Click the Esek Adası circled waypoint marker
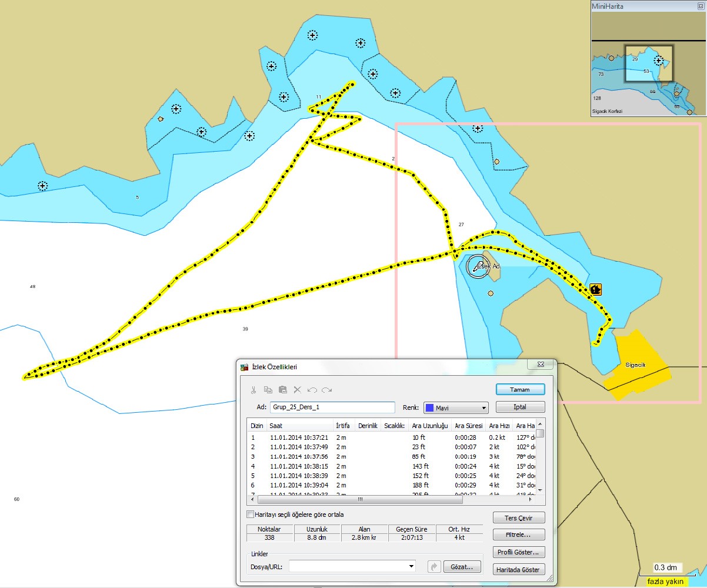The height and width of the screenshot is (588, 707). 477,266
